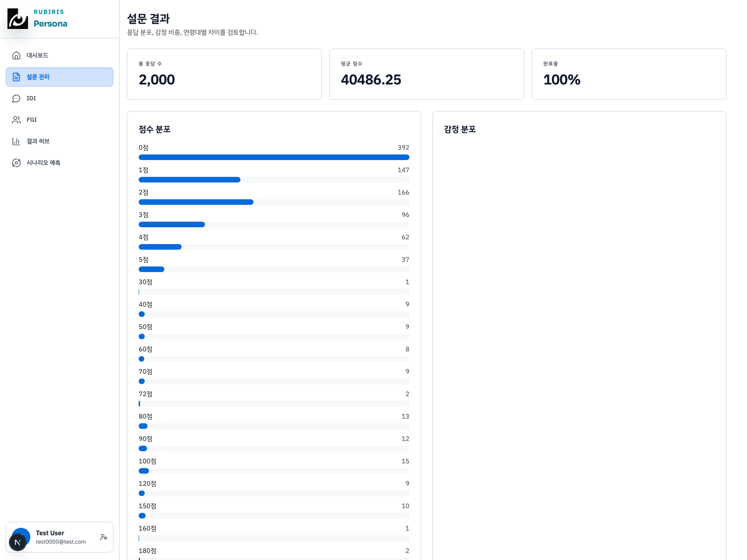Open user management icon next to Test User
The height and width of the screenshot is (560, 747).
click(104, 537)
